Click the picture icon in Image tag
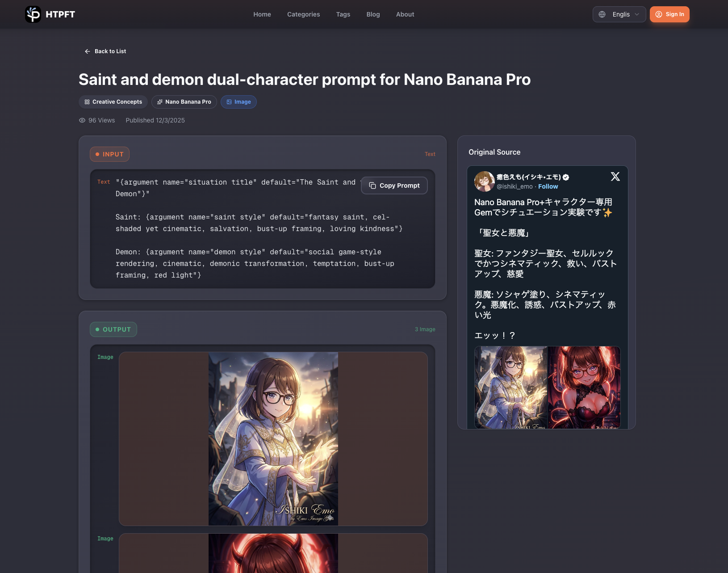The height and width of the screenshot is (573, 728). coord(229,102)
